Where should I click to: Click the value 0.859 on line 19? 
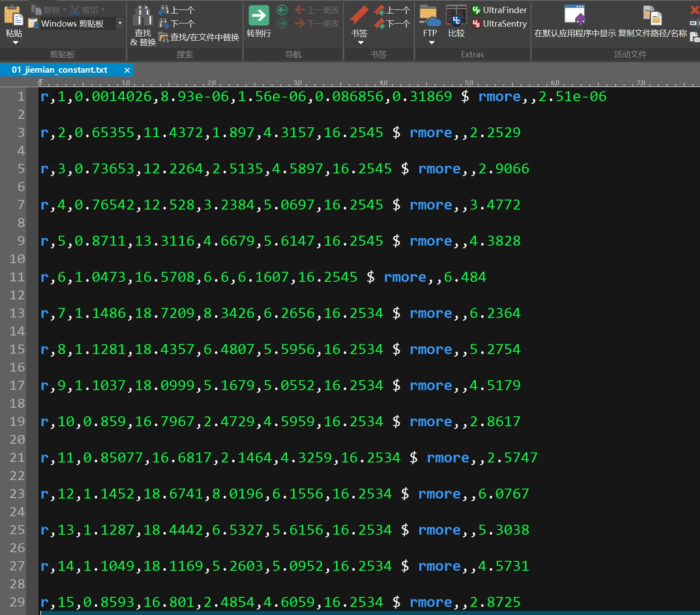104,421
